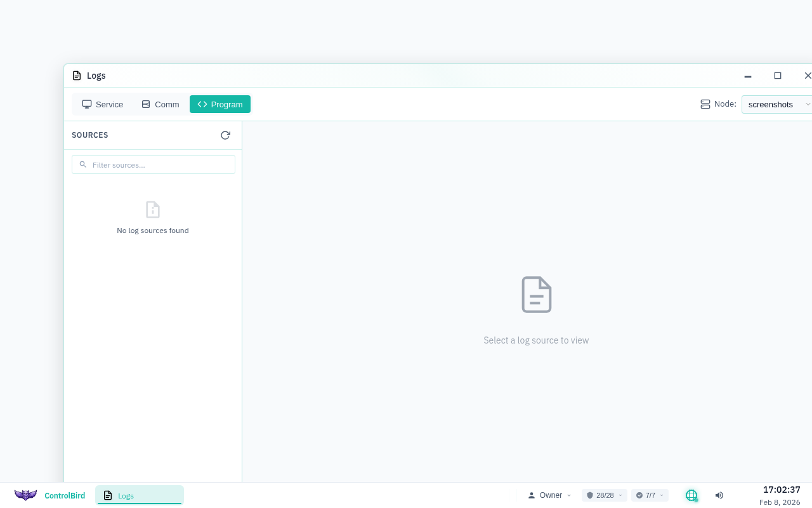Click the empty sources file icon
This screenshot has width=812, height=508.
click(153, 210)
